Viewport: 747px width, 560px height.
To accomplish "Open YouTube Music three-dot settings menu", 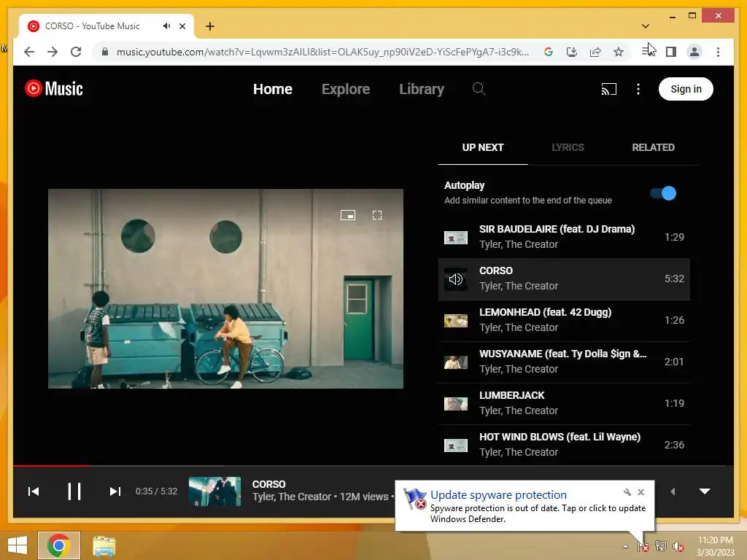I will (x=638, y=89).
